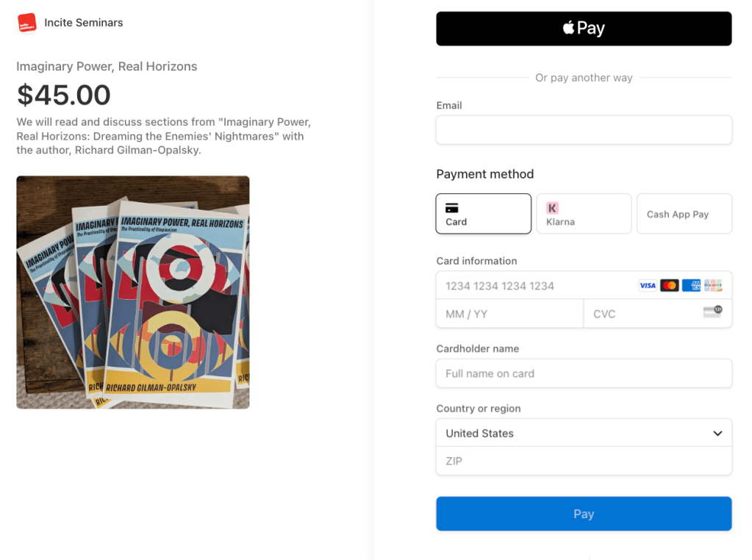Screen dimensions: 752x560
Task: Select Card as payment method
Action: coord(483,214)
